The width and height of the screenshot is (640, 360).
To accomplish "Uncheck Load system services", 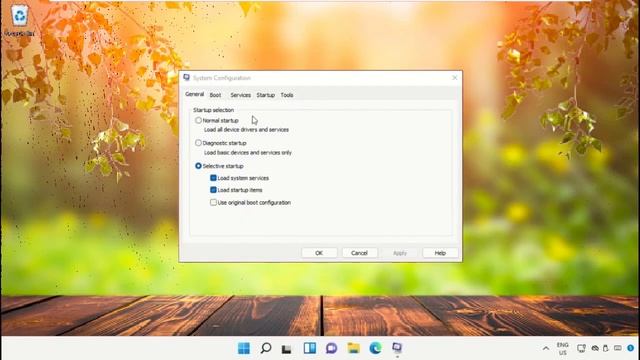I will pos(213,178).
